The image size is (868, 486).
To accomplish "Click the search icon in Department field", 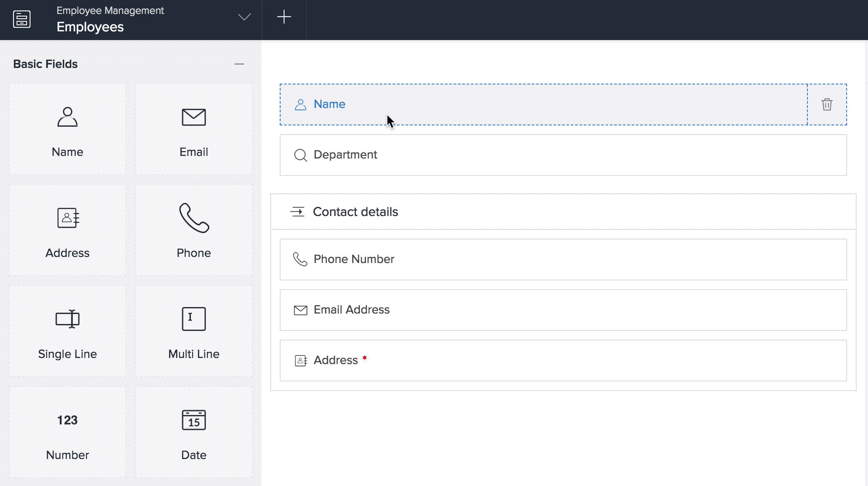I will pyautogui.click(x=300, y=155).
